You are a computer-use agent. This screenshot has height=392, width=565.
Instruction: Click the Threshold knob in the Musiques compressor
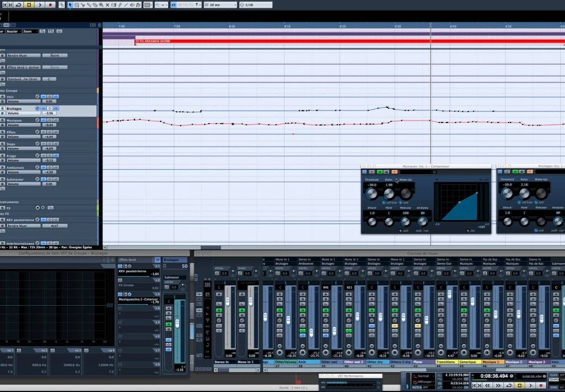click(x=372, y=194)
